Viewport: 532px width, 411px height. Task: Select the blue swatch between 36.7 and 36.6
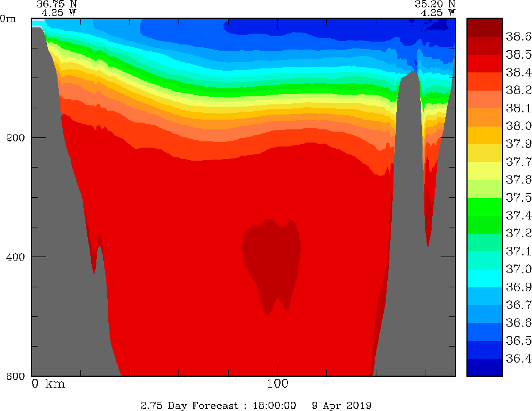(x=485, y=314)
